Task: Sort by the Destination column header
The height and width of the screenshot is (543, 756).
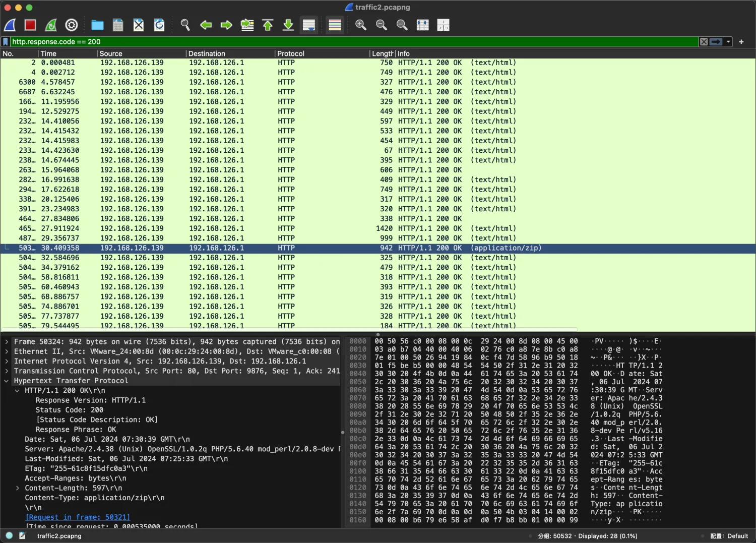Action: click(230, 53)
